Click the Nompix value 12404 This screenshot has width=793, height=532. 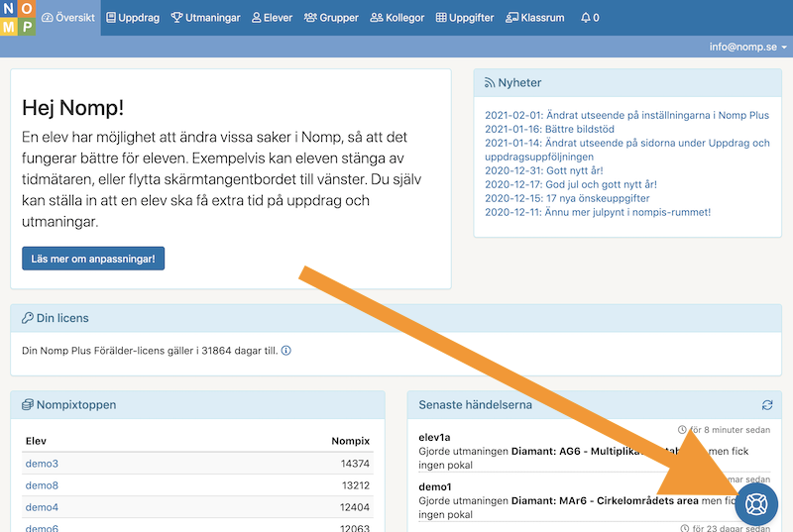355,507
